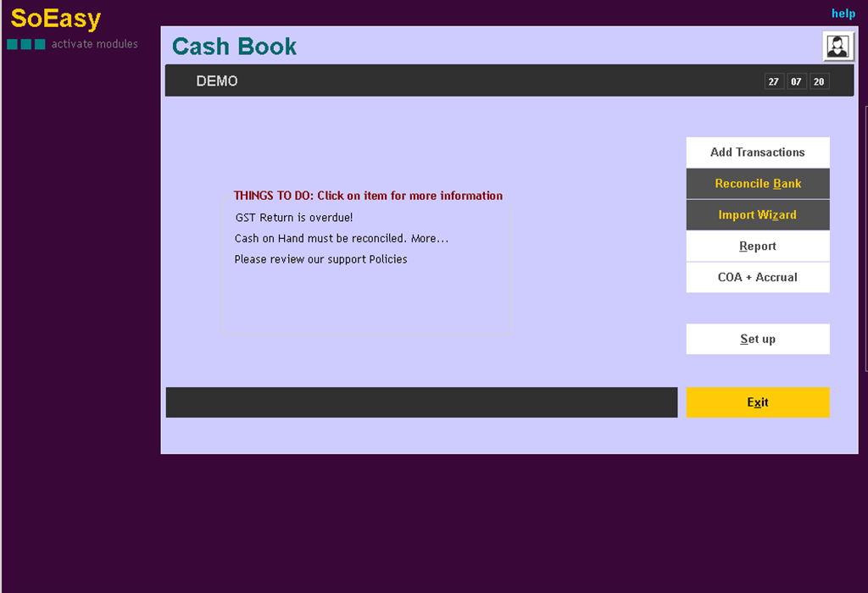
Task: Click the yellow Exit button
Action: (757, 402)
